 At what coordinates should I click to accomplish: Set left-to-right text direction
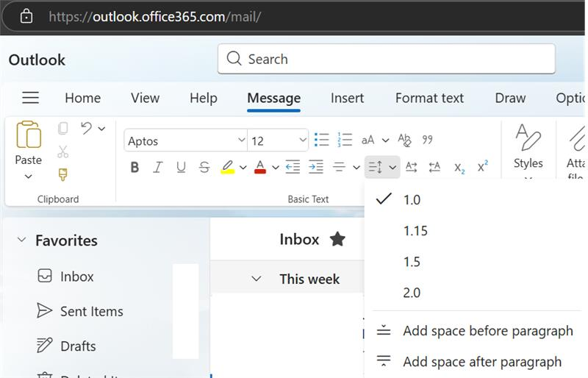412,167
